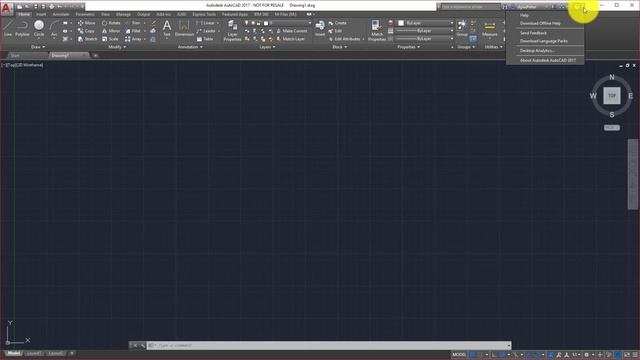This screenshot has height=360, width=640.
Task: Select the Dimension tool
Action: (184, 29)
